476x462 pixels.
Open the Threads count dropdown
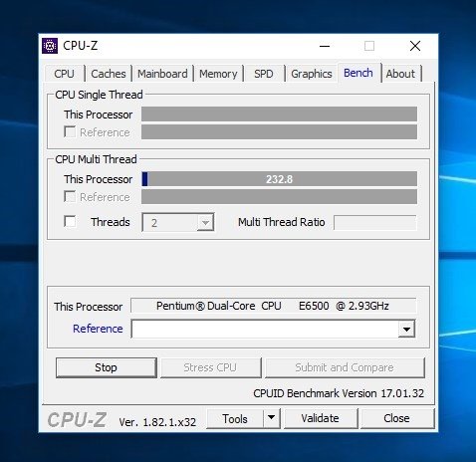pyautogui.click(x=178, y=222)
